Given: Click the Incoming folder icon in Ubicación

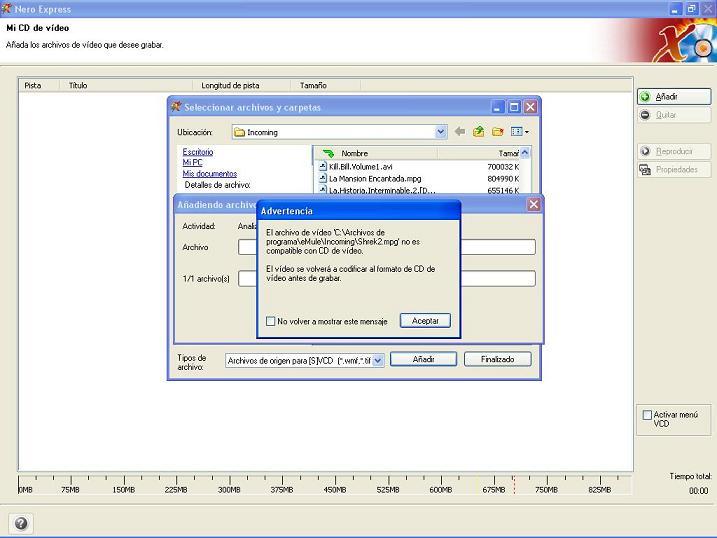Looking at the screenshot, I should (240, 132).
